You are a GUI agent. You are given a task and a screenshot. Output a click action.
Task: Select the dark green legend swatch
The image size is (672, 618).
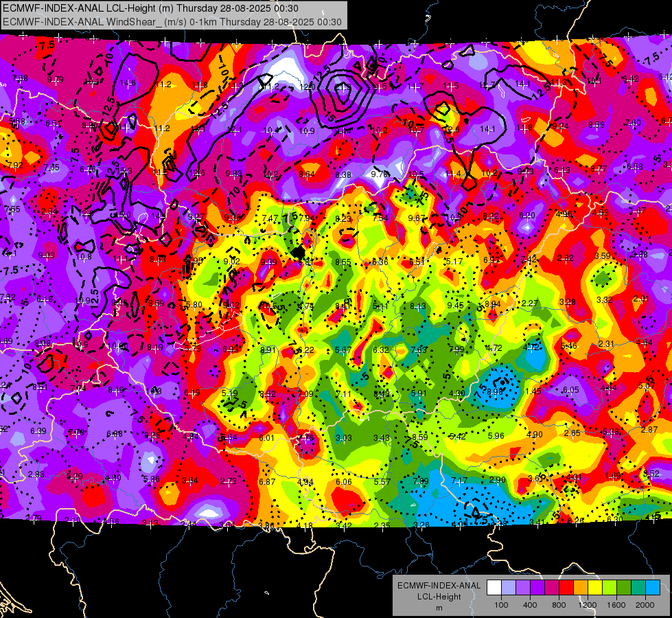point(624,588)
